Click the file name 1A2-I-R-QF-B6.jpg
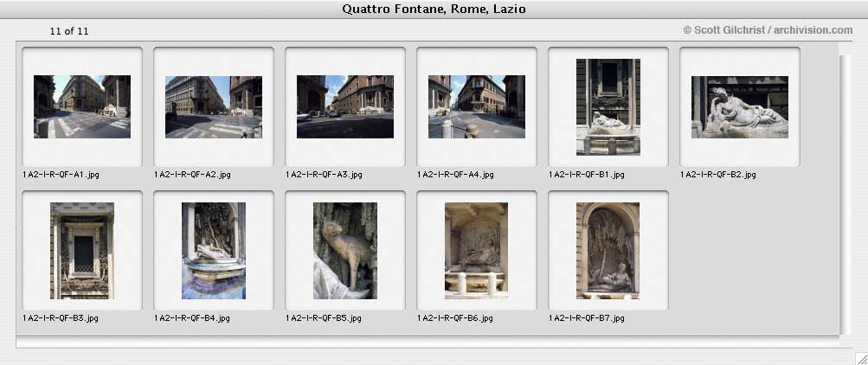The width and height of the screenshot is (868, 365). point(455,318)
